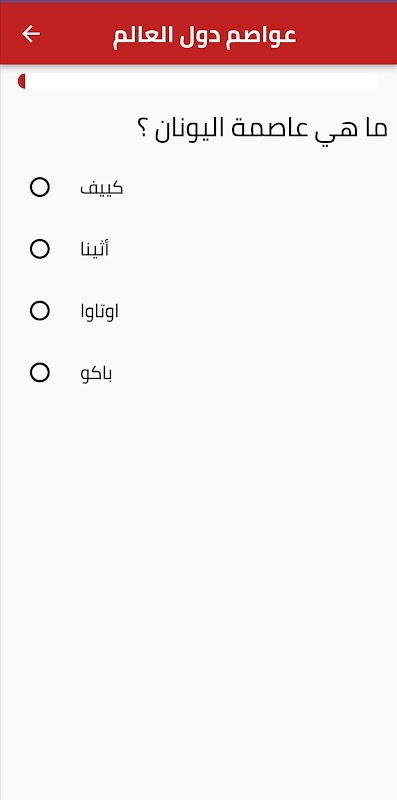Pick the Kyiv option circle
Screen dimensions: 397x800
(40, 187)
